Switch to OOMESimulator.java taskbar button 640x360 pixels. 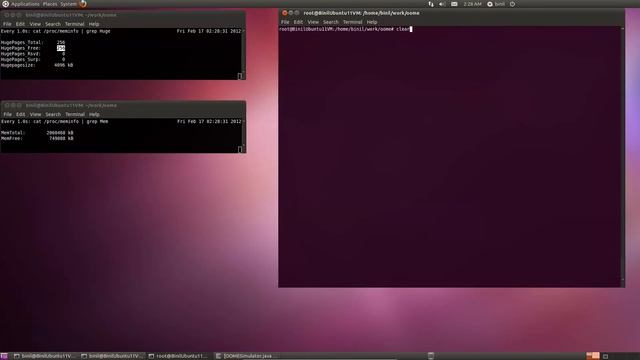click(x=246, y=356)
